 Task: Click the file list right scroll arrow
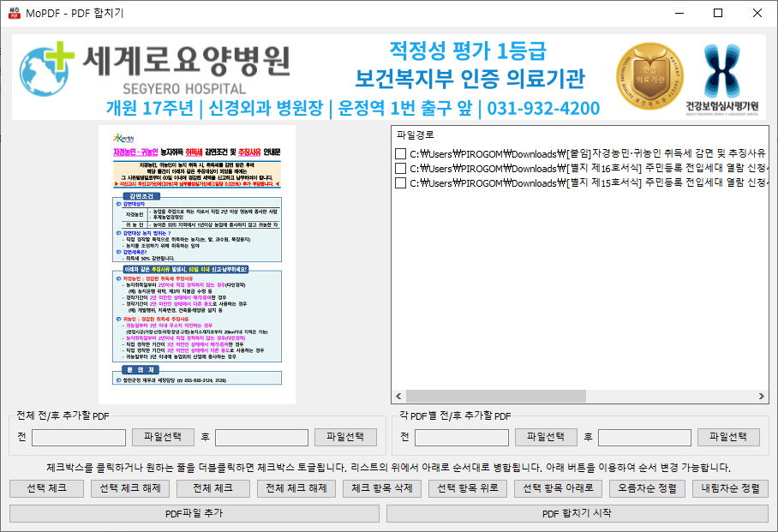(762, 396)
